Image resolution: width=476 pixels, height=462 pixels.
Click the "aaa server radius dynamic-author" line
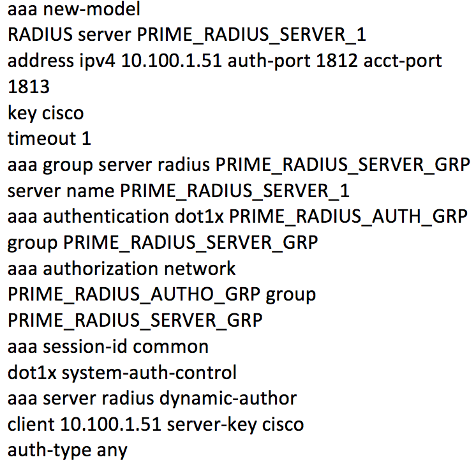pyautogui.click(x=152, y=398)
